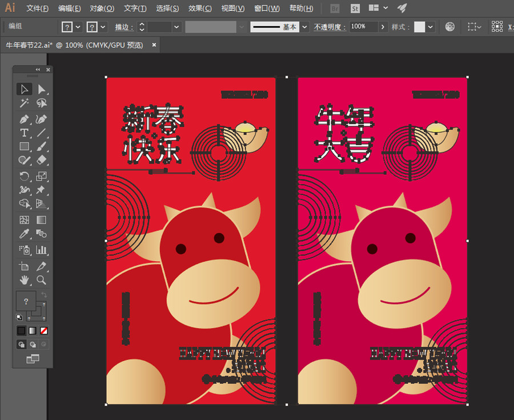Choose the Symbol Sprayer tool
Image resolution: width=514 pixels, height=420 pixels.
(24, 250)
